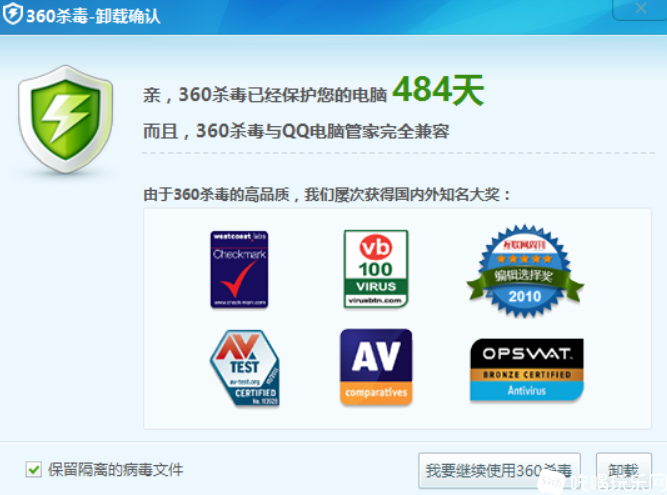Image resolution: width=667 pixels, height=495 pixels.
Task: Click the AV comparatives badge
Action: click(x=376, y=367)
